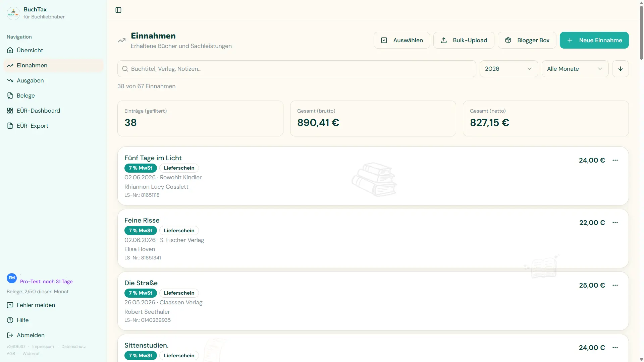Open the Blogger Box
The image size is (644, 362).
[x=527, y=40]
